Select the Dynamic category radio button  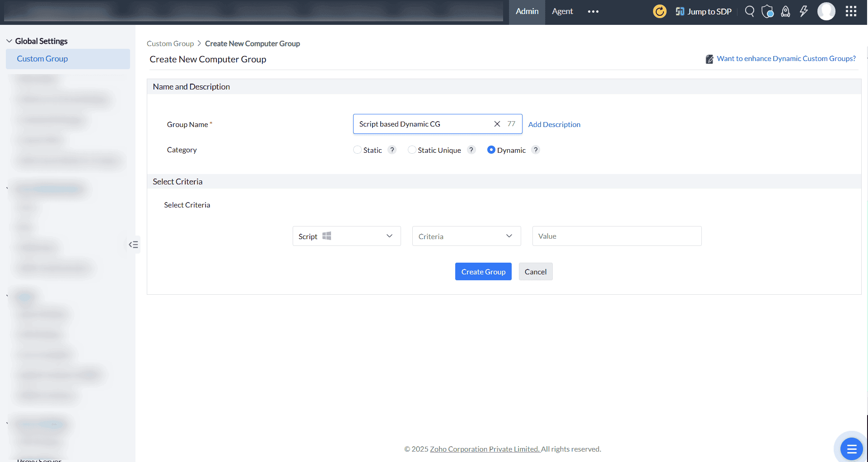[x=491, y=150]
